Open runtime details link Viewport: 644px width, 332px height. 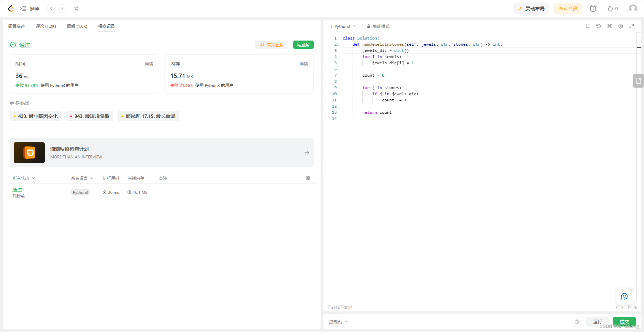click(149, 64)
